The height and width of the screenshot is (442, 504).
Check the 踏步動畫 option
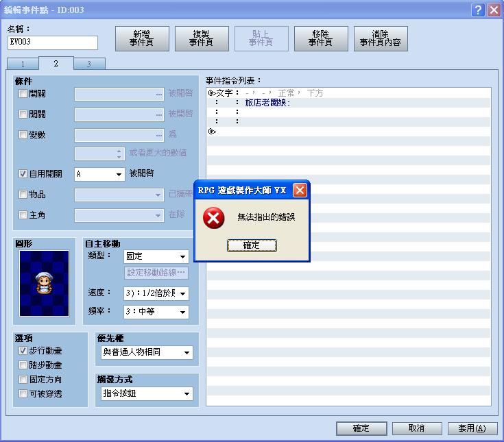(23, 365)
